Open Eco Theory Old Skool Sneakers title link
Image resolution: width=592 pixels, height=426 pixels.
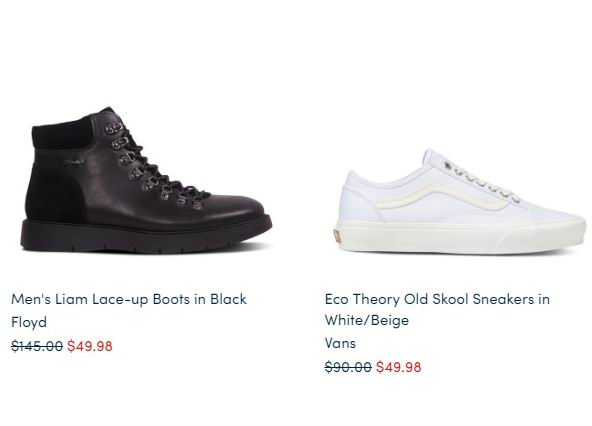pyautogui.click(x=437, y=309)
